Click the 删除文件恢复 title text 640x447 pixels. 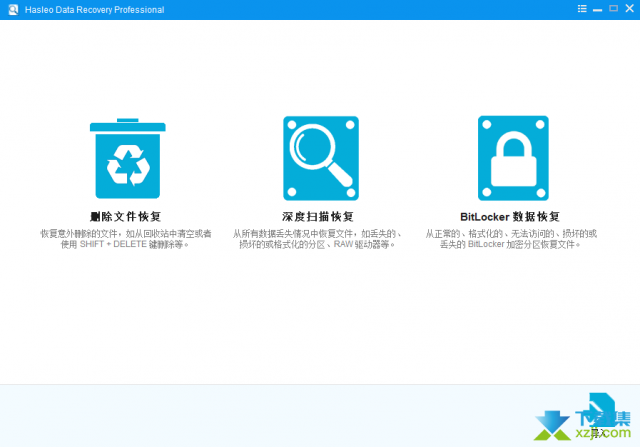(x=126, y=216)
